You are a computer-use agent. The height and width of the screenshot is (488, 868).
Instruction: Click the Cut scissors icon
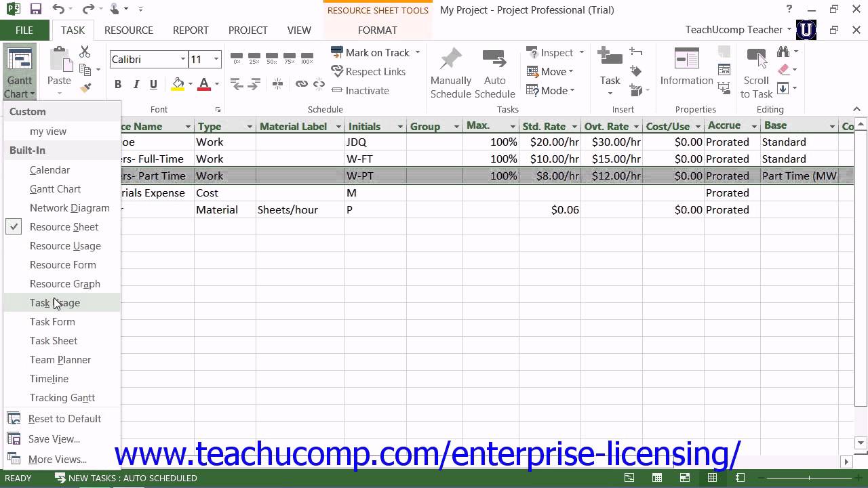coord(85,52)
